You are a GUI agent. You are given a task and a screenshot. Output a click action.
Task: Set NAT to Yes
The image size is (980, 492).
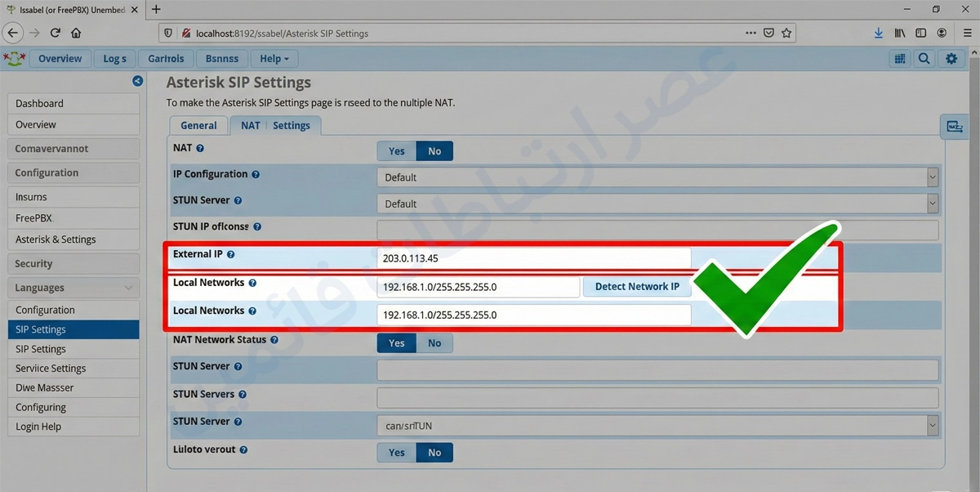click(x=397, y=151)
